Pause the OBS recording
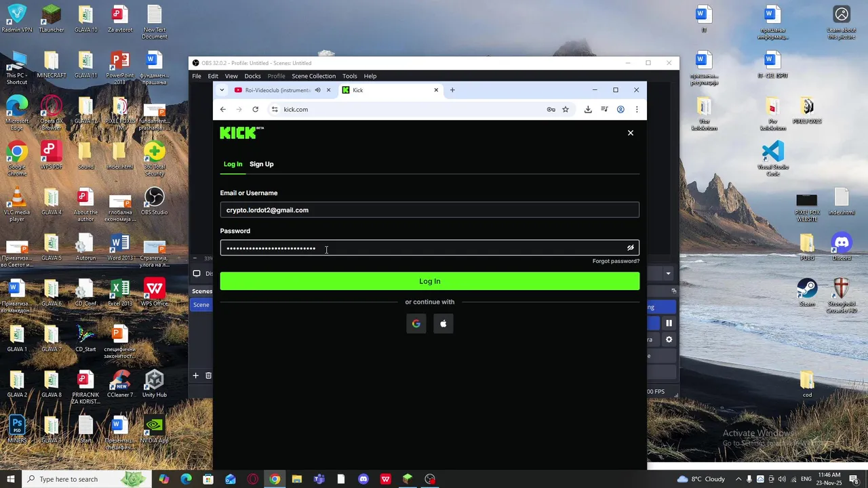This screenshot has width=868, height=488. coord(669,323)
